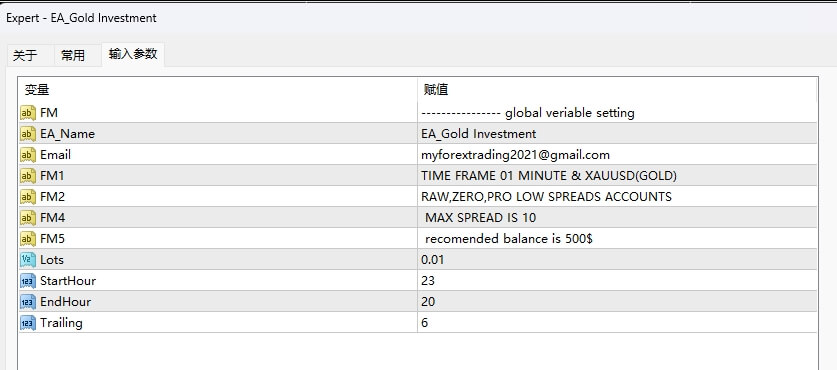
Task: Select the FM4 MAX SPREAD value cell
Action: click(x=617, y=218)
